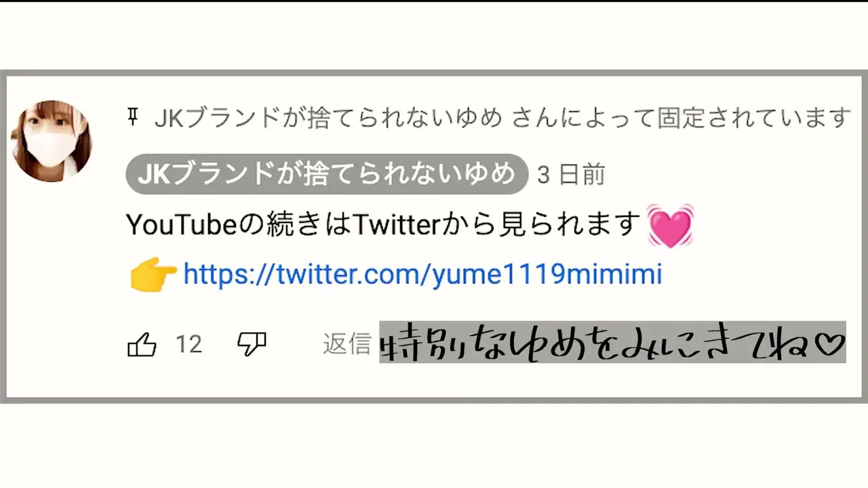Open the commenter's masked profile avatar
The image size is (868, 488).
click(x=52, y=141)
